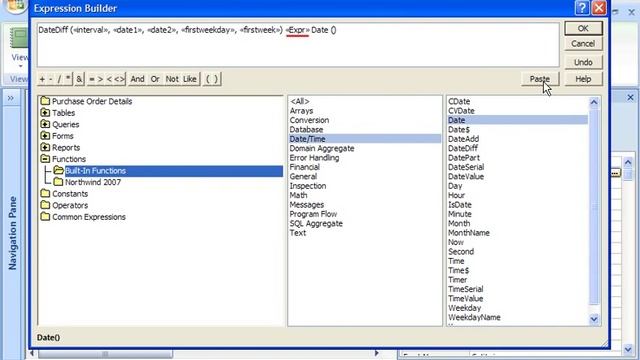Click the Like operator button
Screen dimensions: 640x360
(x=190, y=79)
